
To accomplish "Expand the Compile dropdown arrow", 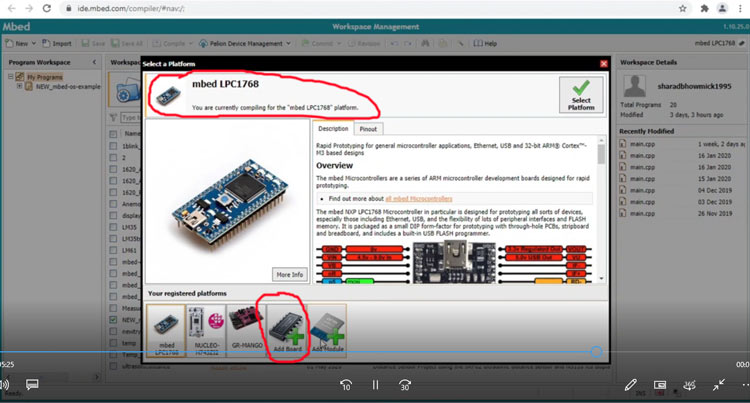I will (190, 44).
